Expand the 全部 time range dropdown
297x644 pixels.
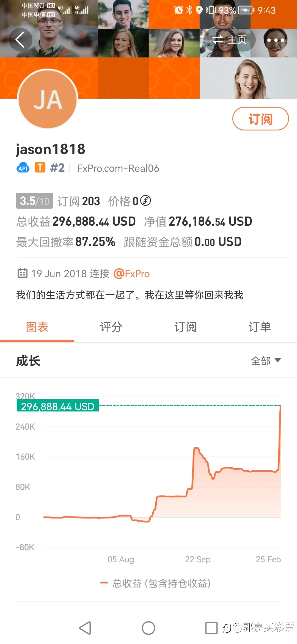[x=266, y=361]
